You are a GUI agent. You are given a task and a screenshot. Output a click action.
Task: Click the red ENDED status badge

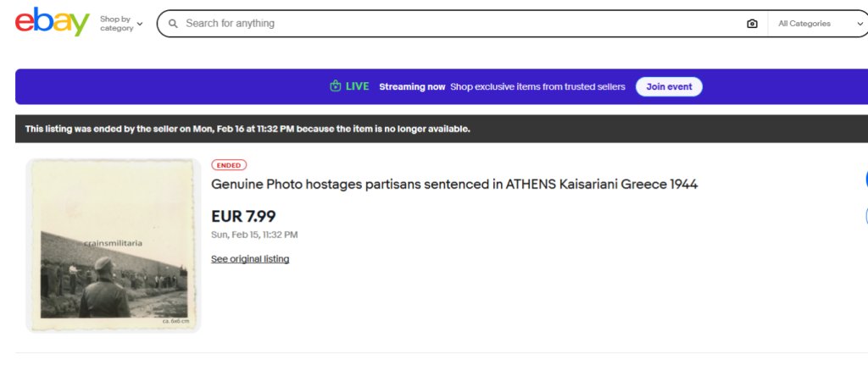[229, 165]
